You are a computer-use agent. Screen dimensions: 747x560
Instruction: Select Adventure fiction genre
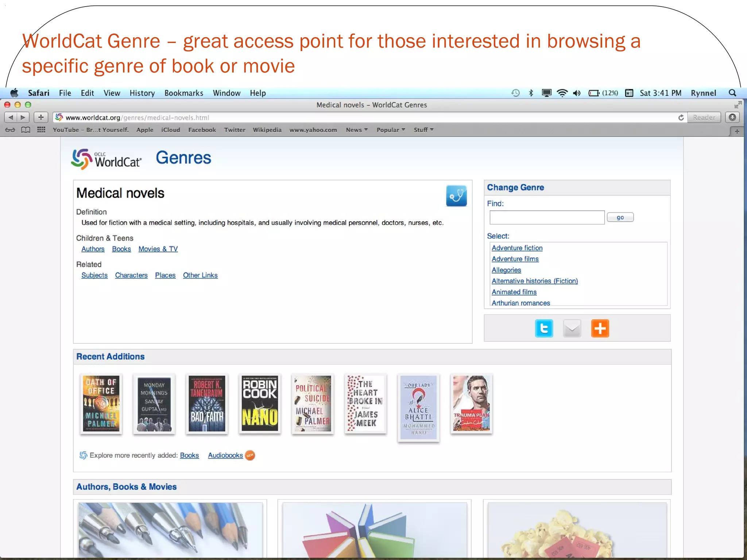pyautogui.click(x=517, y=248)
